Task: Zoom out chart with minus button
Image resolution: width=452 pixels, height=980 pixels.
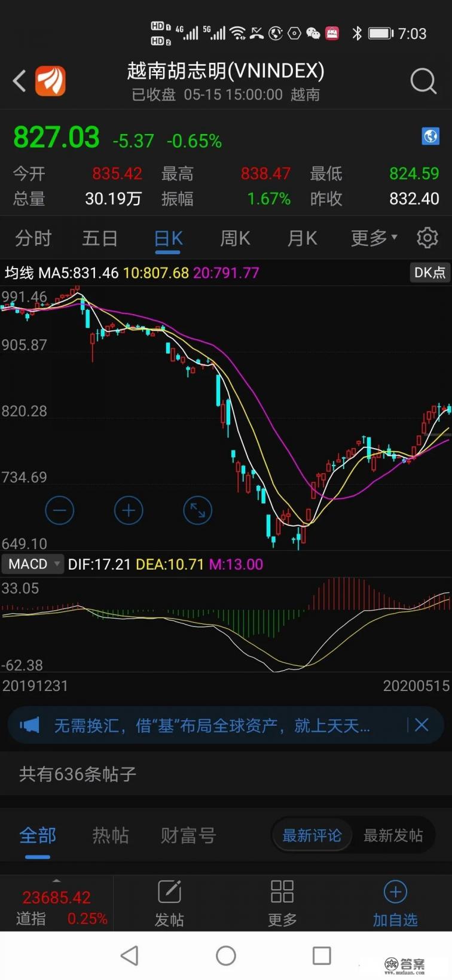Action: [60, 511]
